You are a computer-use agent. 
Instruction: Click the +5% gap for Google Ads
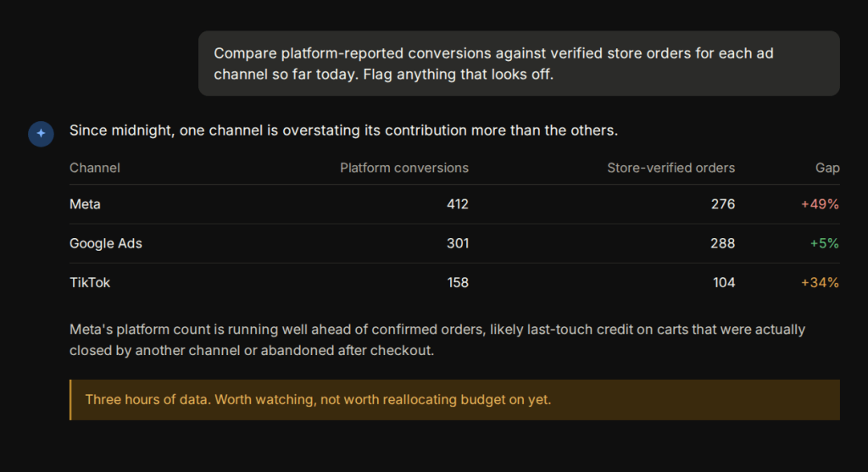824,243
